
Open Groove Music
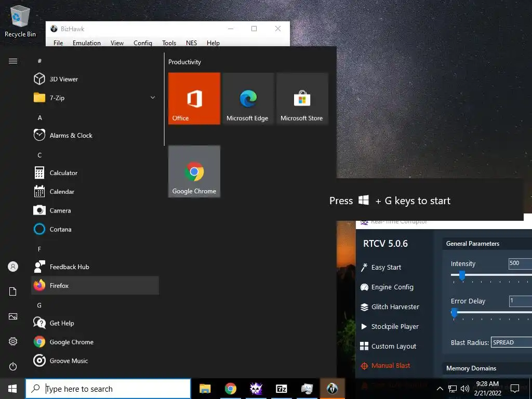[95, 361]
